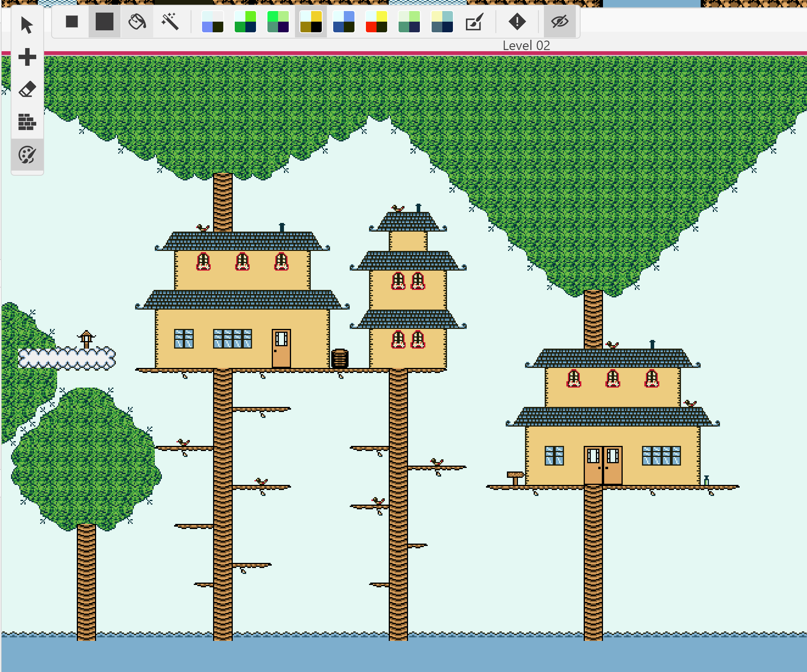Click the wooden barrel beside the house
The height and width of the screenshot is (672, 807).
point(339,358)
